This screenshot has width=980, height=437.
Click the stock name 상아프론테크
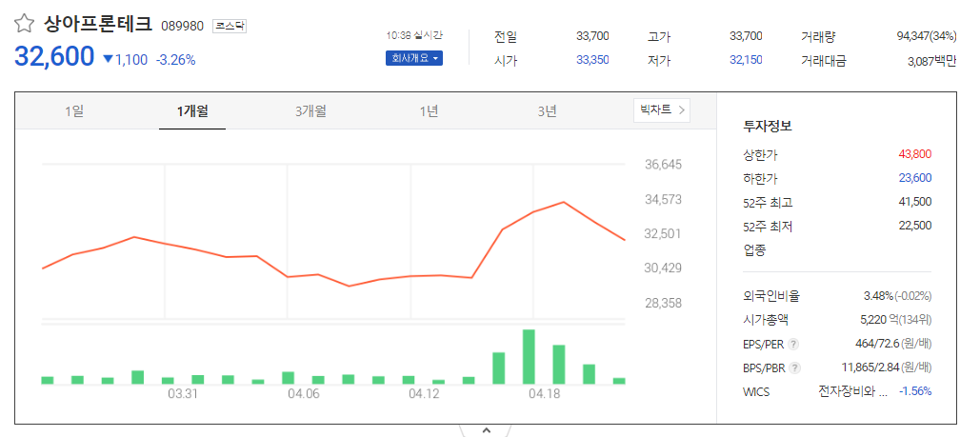click(x=98, y=25)
